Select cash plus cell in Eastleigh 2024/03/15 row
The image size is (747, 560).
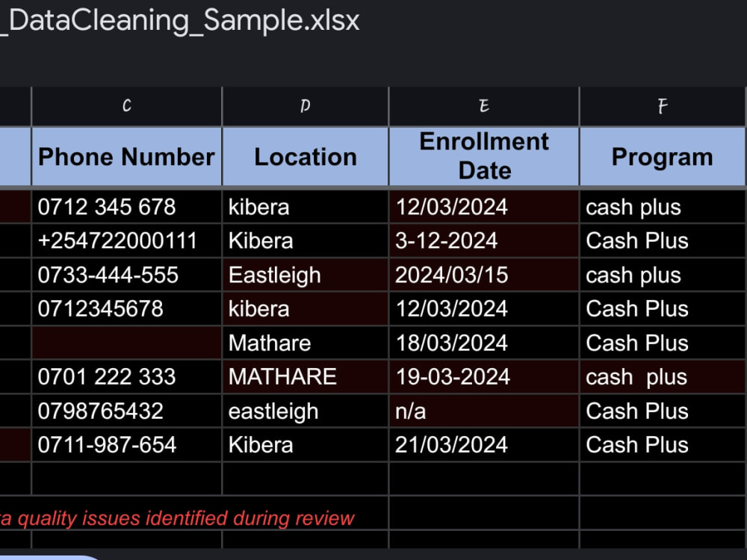point(663,276)
